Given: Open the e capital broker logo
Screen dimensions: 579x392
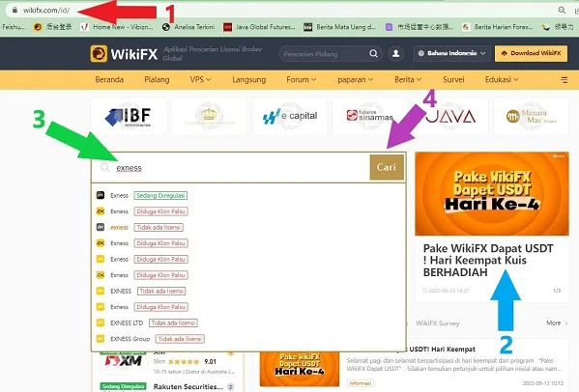Looking at the screenshot, I should (x=290, y=116).
